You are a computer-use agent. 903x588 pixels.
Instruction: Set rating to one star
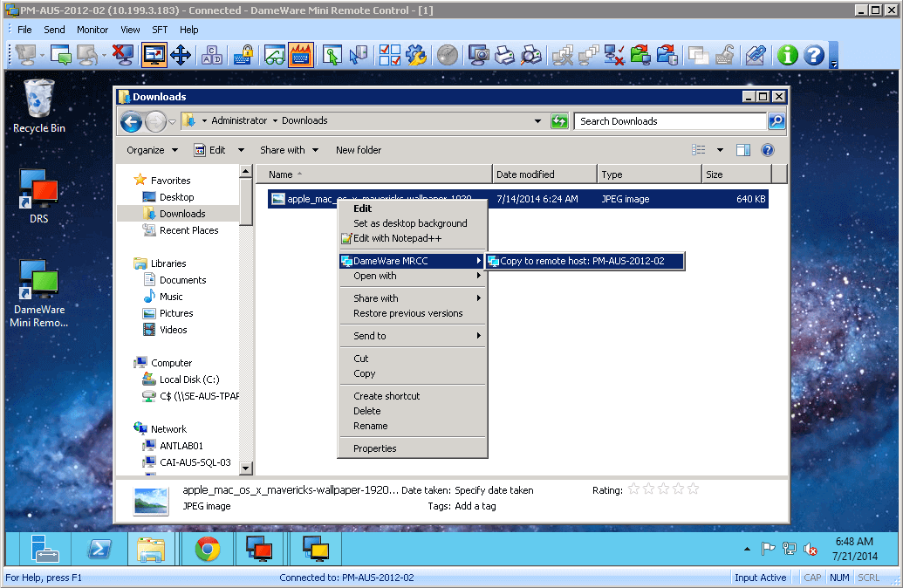633,489
